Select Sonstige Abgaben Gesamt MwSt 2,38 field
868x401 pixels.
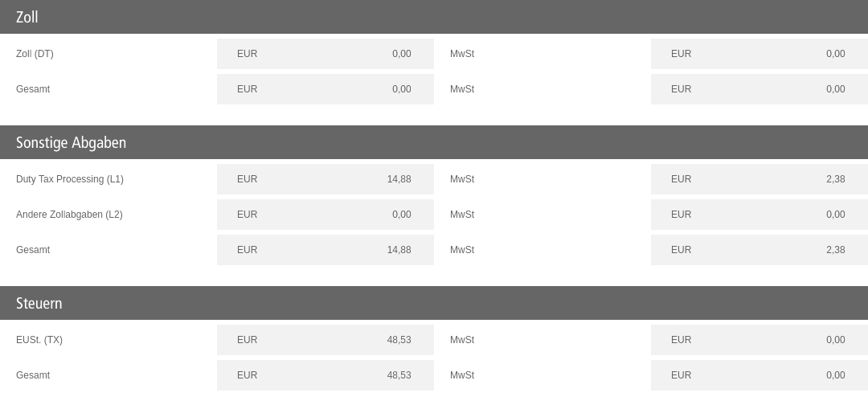(x=759, y=250)
